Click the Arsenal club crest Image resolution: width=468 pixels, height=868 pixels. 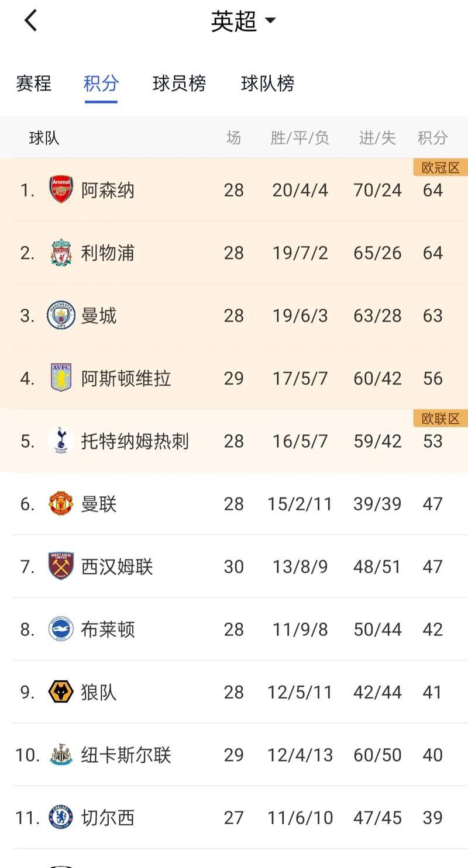pos(61,190)
